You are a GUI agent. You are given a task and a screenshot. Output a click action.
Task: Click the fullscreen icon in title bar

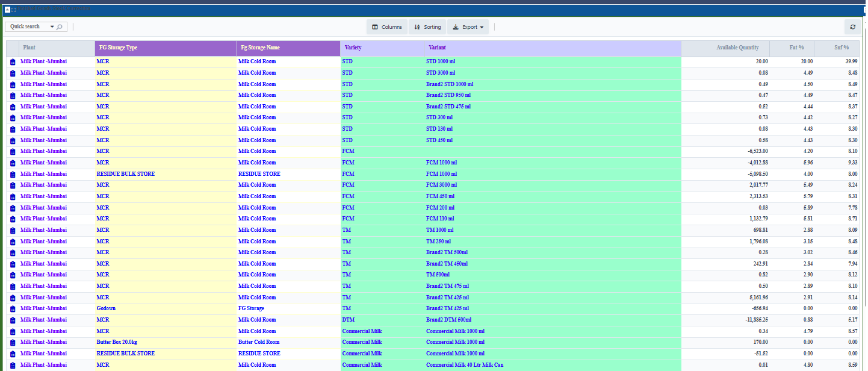click(x=14, y=10)
